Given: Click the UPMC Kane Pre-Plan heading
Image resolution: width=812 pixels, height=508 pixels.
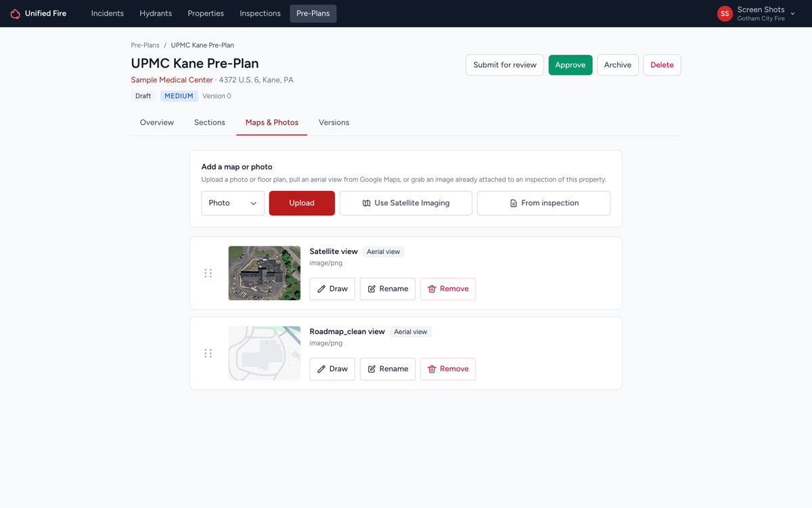Looking at the screenshot, I should (195, 64).
